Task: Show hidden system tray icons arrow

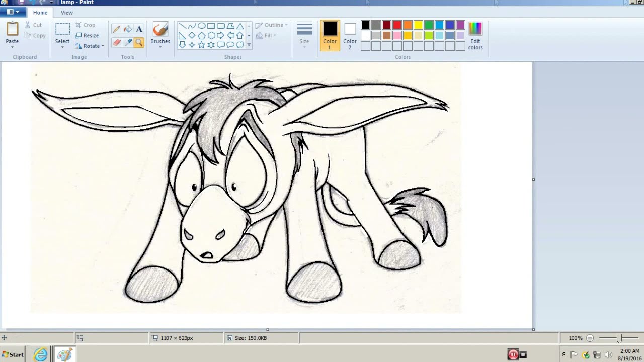Action: [563, 354]
